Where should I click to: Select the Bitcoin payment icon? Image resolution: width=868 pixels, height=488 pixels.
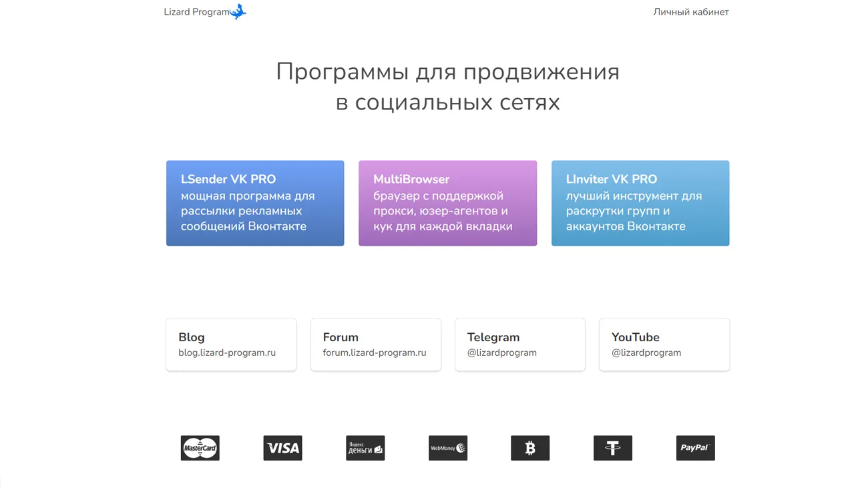[530, 448]
